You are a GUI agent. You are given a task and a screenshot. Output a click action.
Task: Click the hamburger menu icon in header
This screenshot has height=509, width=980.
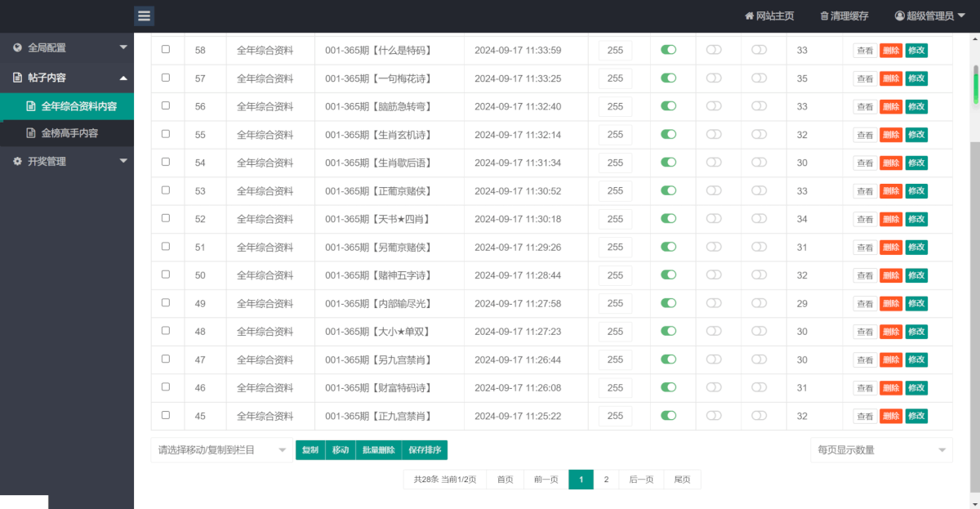[144, 16]
